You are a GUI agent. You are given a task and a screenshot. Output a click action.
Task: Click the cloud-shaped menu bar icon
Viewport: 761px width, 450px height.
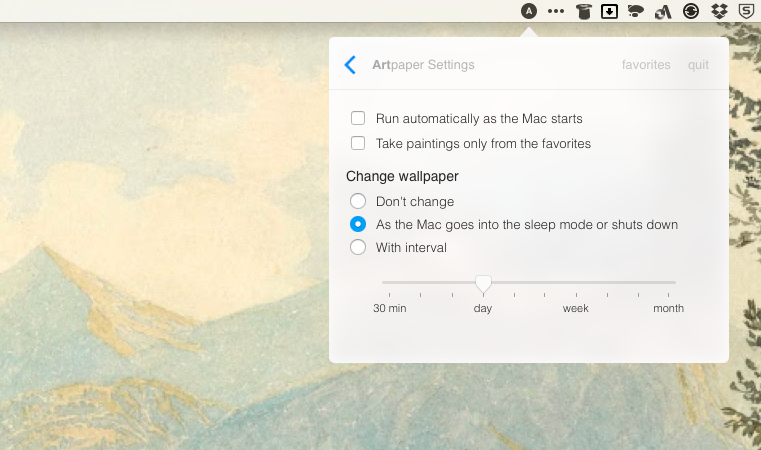(x=635, y=11)
